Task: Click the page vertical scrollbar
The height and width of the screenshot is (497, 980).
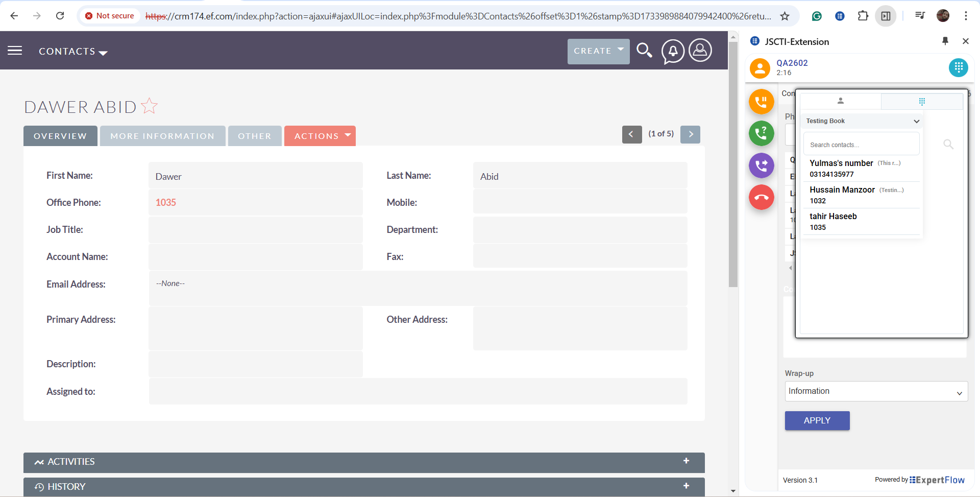Action: tap(733, 163)
